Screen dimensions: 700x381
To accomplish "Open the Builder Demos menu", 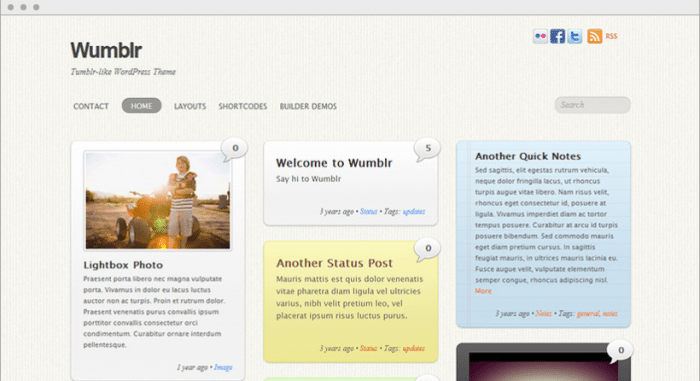I will click(308, 106).
